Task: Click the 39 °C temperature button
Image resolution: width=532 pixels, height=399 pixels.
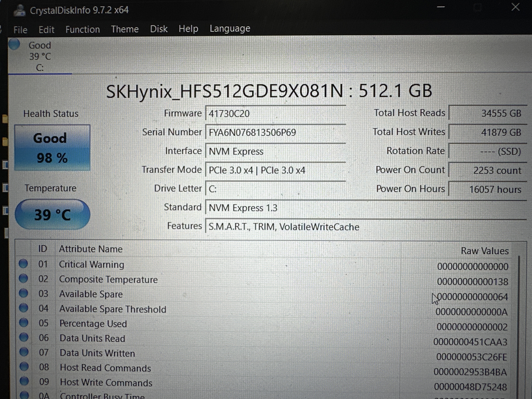Action: click(x=52, y=214)
